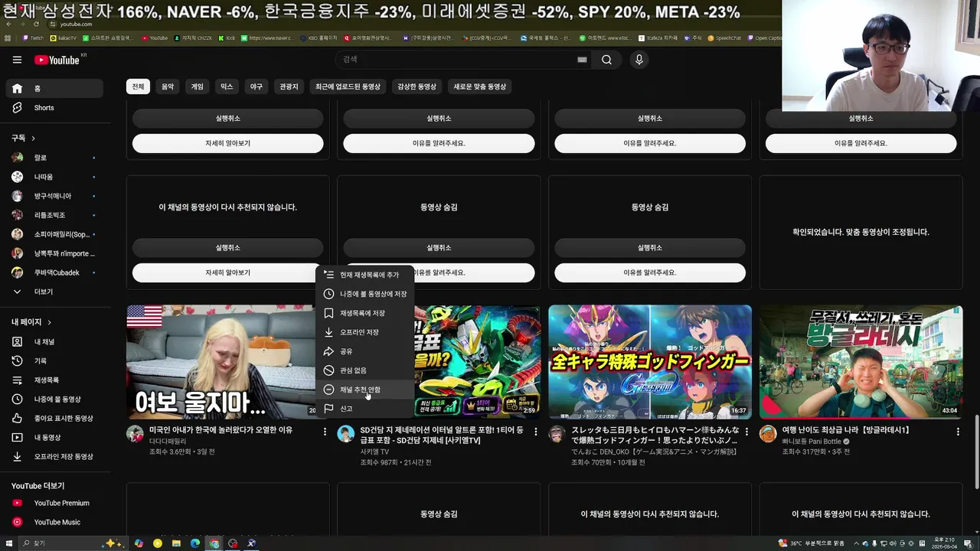Viewport: 980px width, 551px height.
Task: Open 내 동영상 in the sidebar
Action: click(54, 438)
